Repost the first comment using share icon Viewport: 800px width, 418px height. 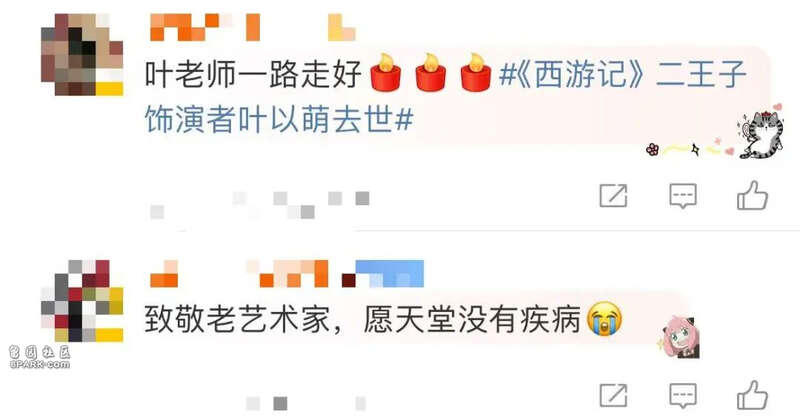613,195
